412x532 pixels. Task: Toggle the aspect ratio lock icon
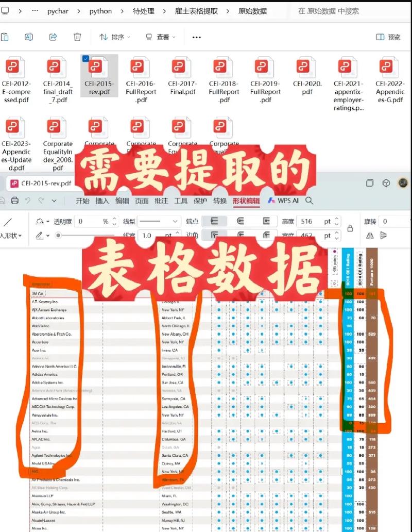tap(350, 228)
